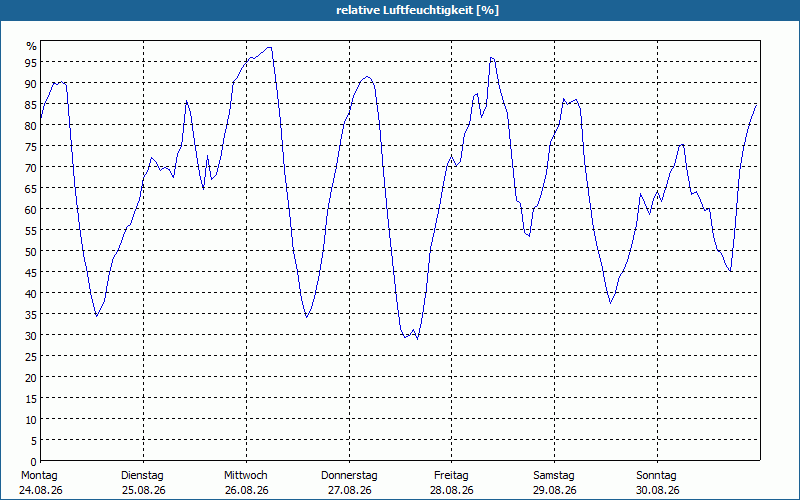Click the chart title 'relative Luftfeuchtigkeit [%]'
This screenshot has width=800, height=500.
tap(417, 10)
